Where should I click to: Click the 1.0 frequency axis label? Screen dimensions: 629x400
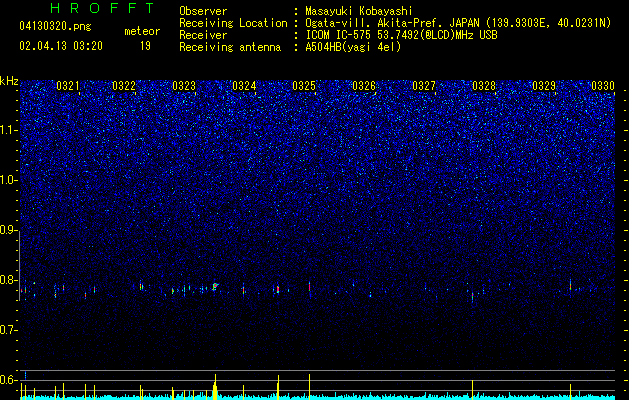[9, 180]
